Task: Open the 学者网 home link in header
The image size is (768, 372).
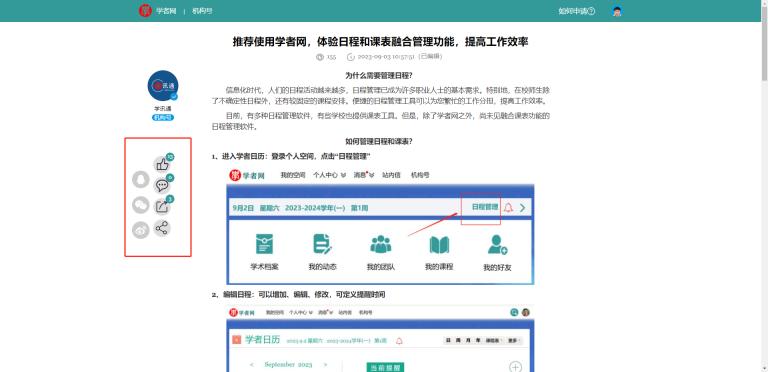Action: coord(166,11)
